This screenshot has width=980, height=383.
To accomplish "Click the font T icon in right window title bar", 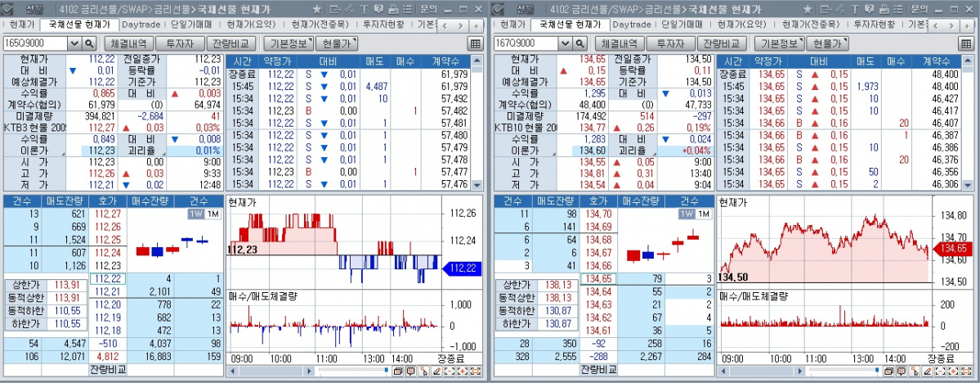I will [855, 9].
